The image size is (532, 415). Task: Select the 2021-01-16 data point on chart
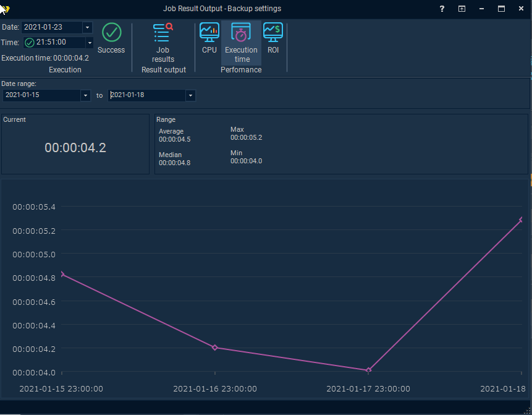pyautogui.click(x=215, y=348)
